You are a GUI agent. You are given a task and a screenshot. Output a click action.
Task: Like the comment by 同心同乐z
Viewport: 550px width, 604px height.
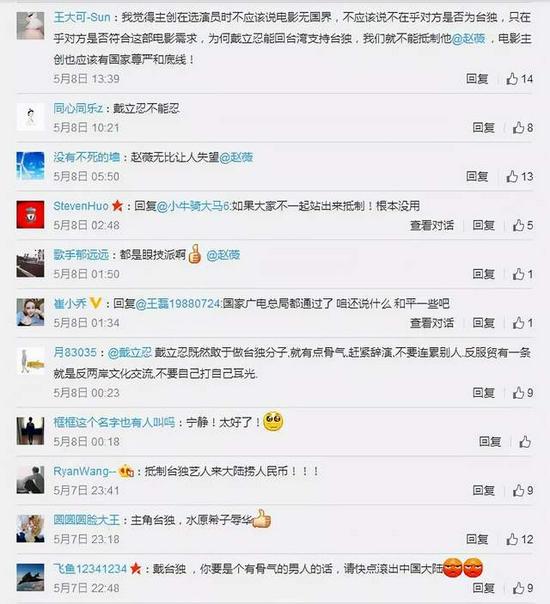[523, 128]
